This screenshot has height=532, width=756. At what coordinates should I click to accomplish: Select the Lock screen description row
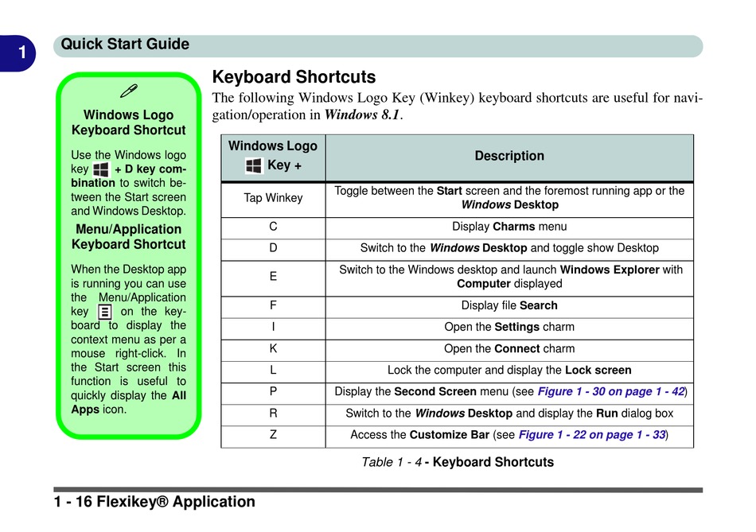coord(509,370)
